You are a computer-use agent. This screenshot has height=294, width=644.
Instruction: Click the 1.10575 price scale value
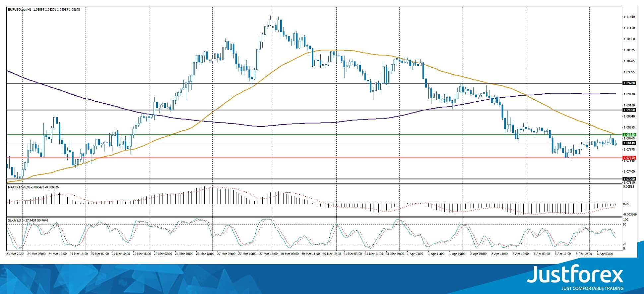[x=629, y=50]
